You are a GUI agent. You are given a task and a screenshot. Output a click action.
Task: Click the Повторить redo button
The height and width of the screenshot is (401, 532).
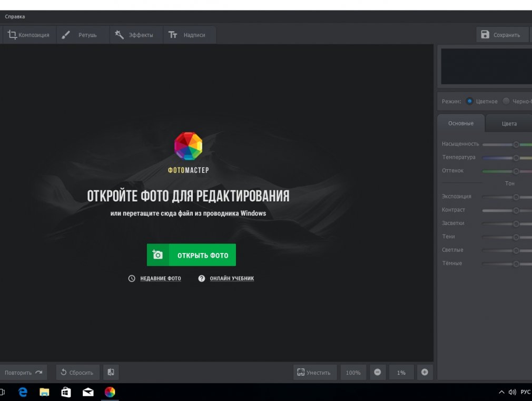point(23,373)
